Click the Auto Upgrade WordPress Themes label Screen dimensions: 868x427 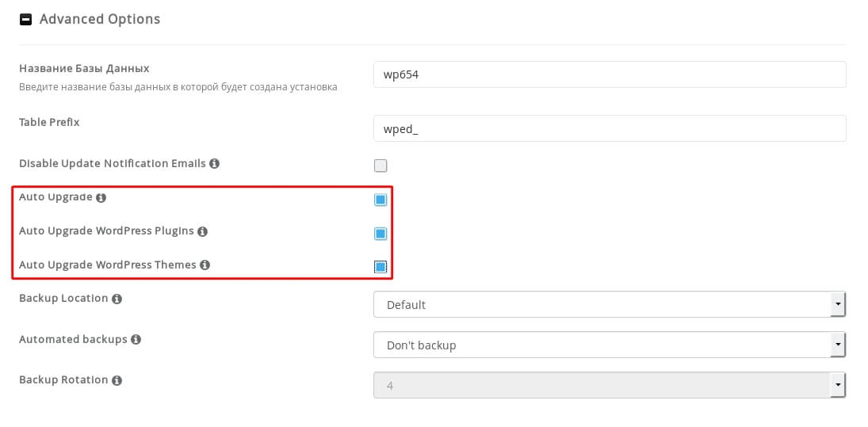pyautogui.click(x=108, y=265)
